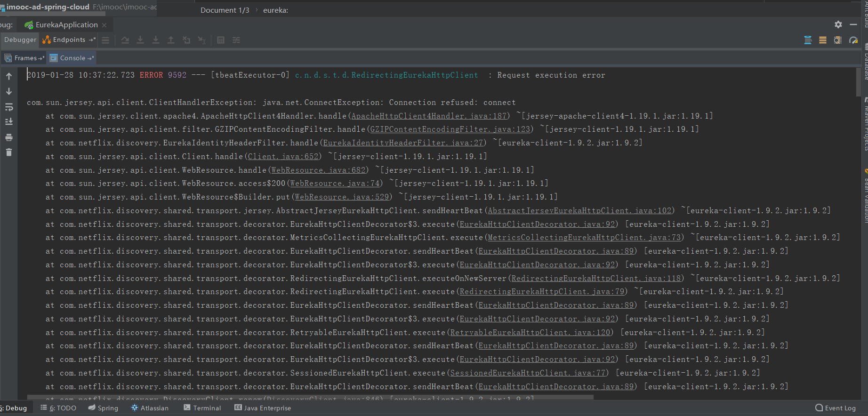This screenshot has height=416, width=868.
Task: Clear console output with trash icon
Action: click(9, 152)
